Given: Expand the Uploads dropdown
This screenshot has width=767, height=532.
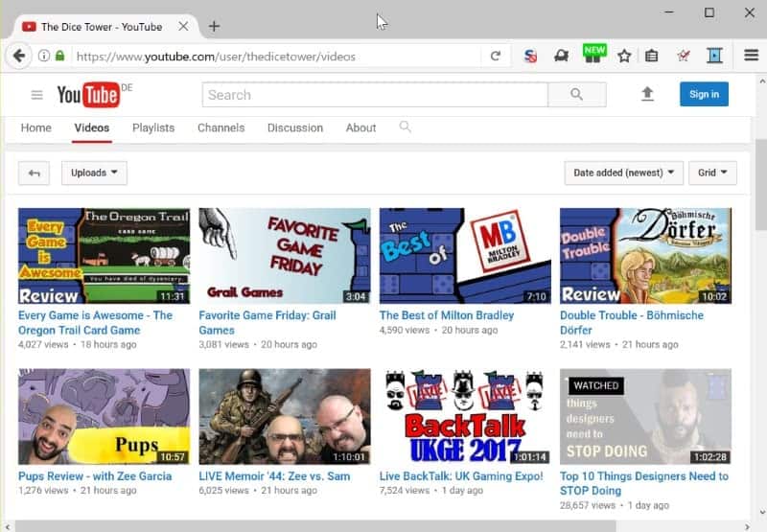Looking at the screenshot, I should pyautogui.click(x=94, y=173).
